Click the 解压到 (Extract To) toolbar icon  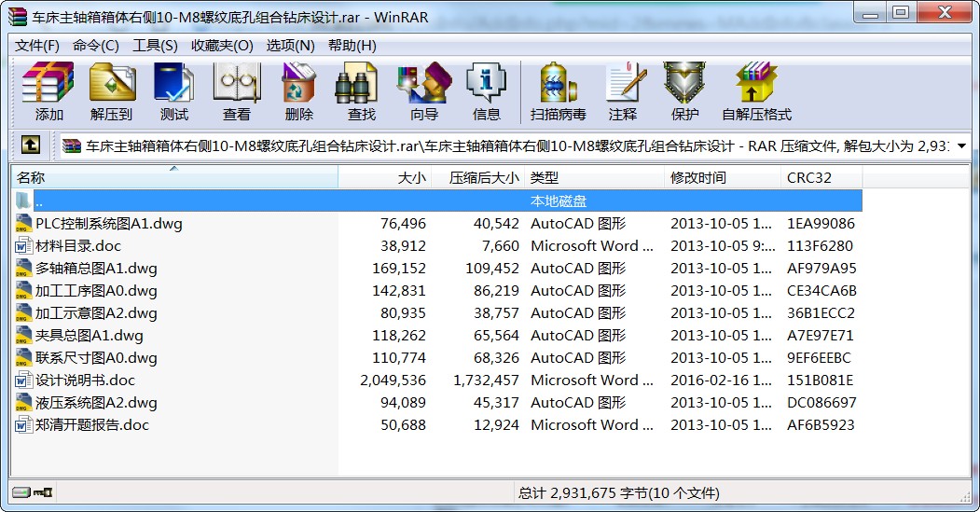(112, 82)
